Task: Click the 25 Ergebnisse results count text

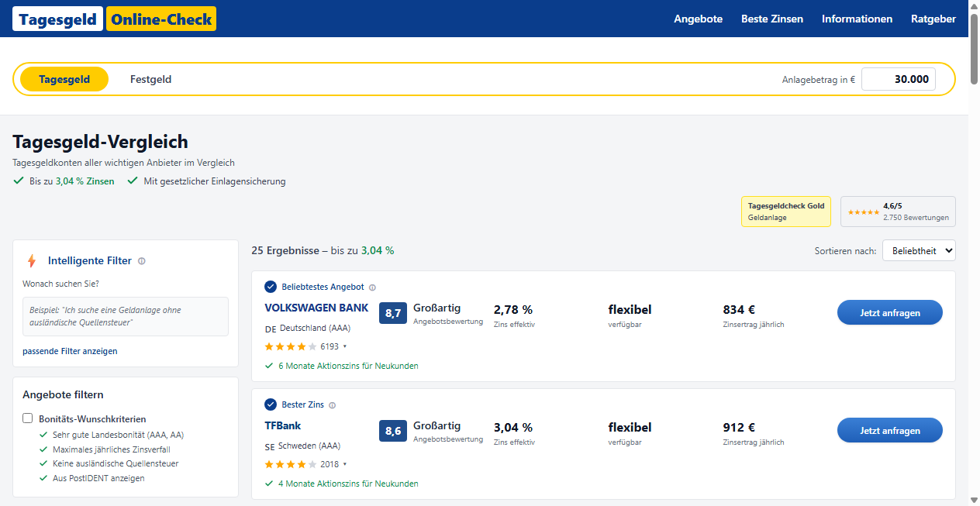Action: (285, 251)
